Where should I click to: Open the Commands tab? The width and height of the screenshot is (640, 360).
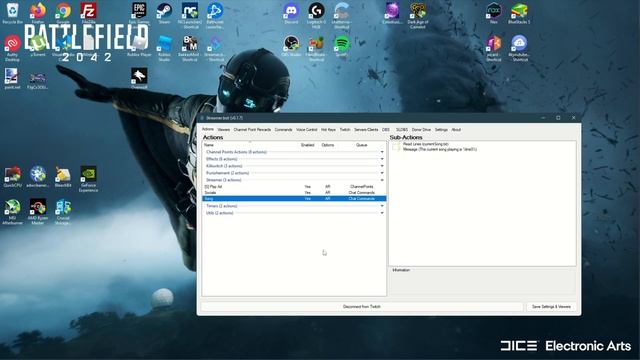point(283,129)
